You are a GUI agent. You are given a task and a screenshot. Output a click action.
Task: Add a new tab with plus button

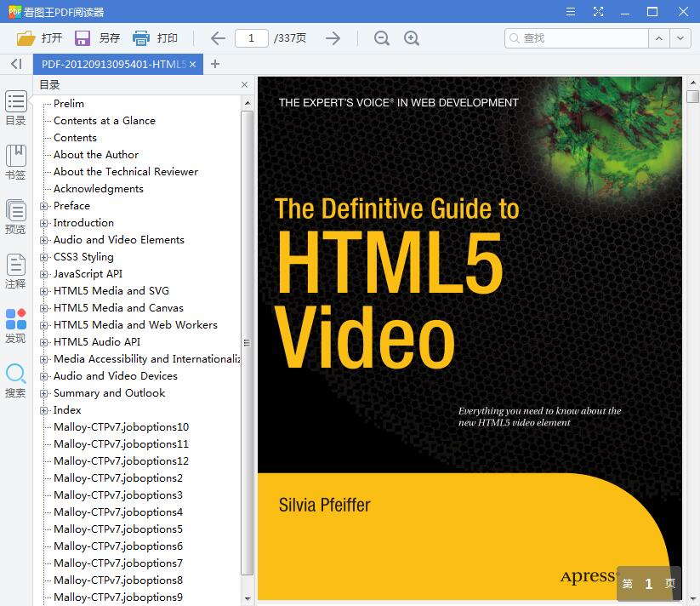click(x=215, y=64)
